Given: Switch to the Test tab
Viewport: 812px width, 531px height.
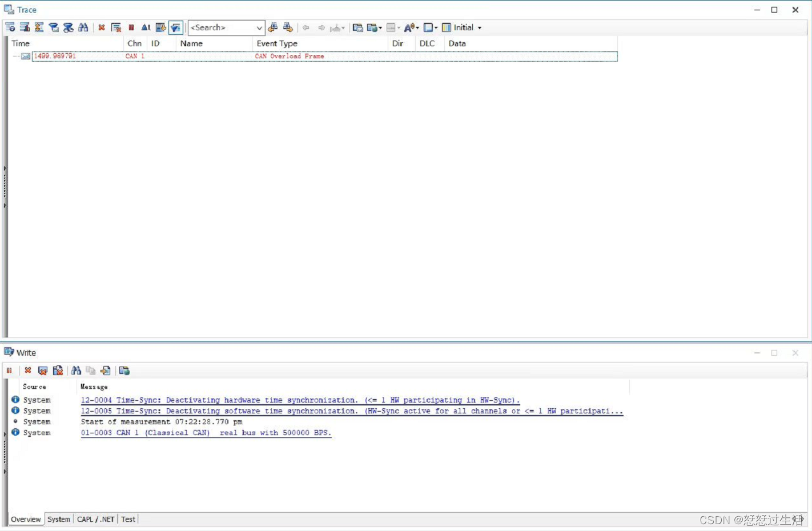Looking at the screenshot, I should (x=128, y=519).
